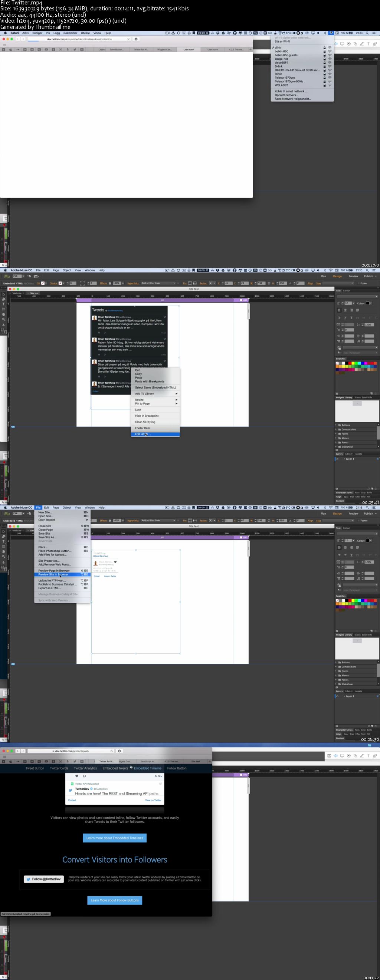The height and width of the screenshot is (980, 380).
Task: Choose Place Photoshop Button in the File menu
Action: click(x=63, y=551)
